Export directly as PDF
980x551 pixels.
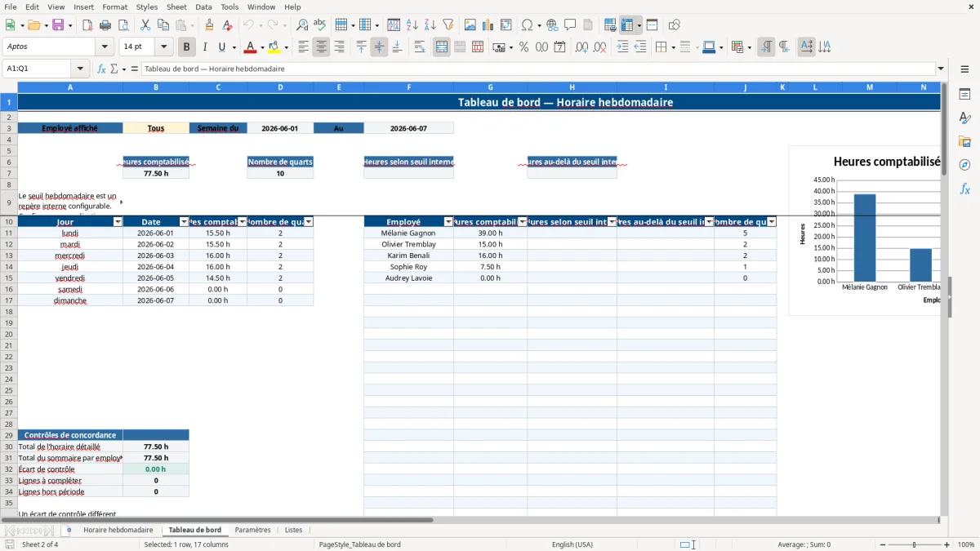tap(87, 25)
